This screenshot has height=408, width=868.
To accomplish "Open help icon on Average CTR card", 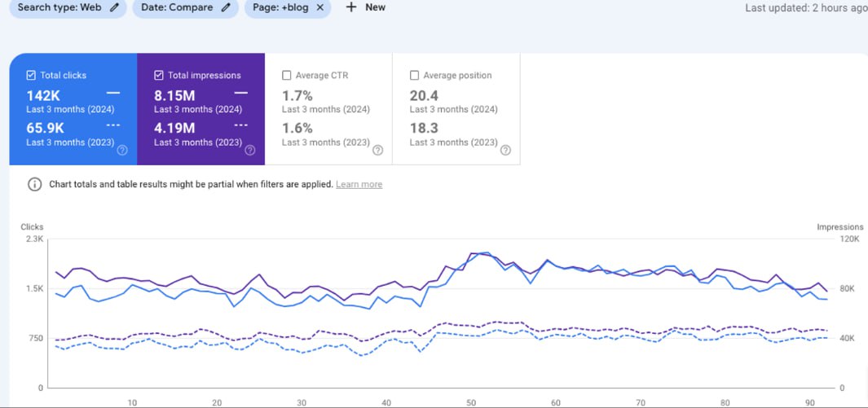I will (x=377, y=151).
